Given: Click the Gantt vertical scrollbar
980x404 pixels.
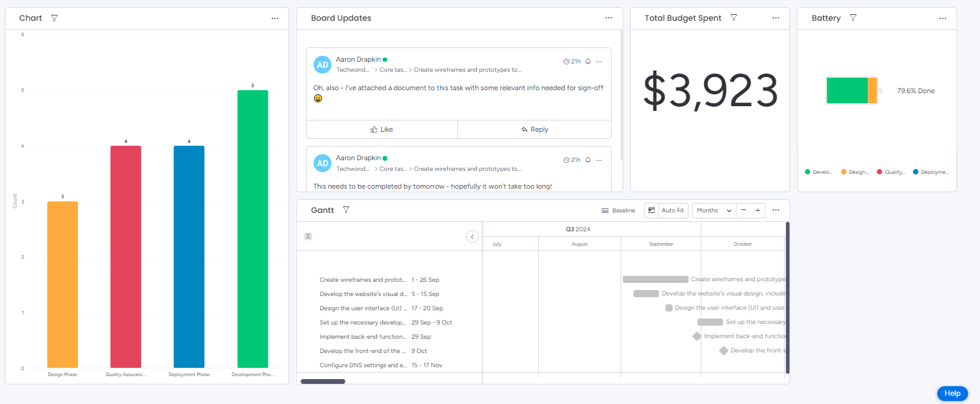Looking at the screenshot, I should pos(788,298).
